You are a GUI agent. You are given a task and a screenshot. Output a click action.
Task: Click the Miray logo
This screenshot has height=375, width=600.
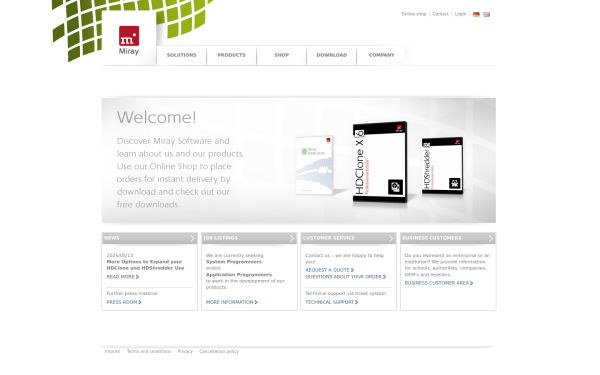pos(129,41)
